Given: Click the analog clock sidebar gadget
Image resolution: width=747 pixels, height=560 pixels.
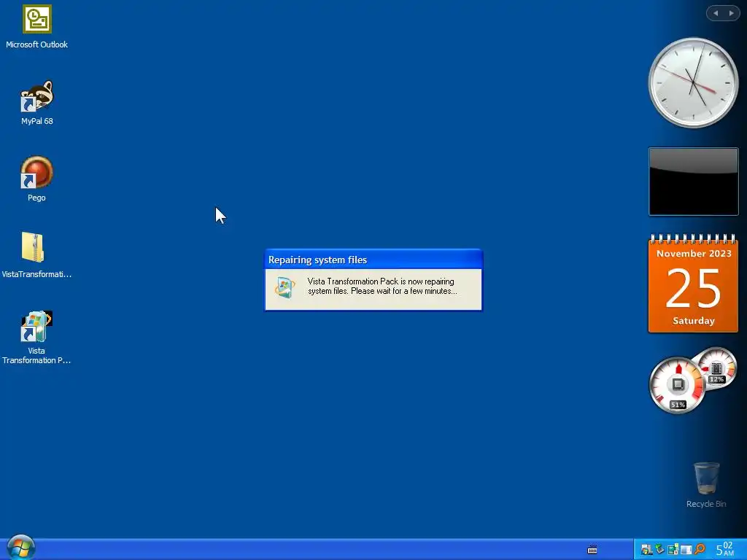Looking at the screenshot, I should click(x=694, y=83).
